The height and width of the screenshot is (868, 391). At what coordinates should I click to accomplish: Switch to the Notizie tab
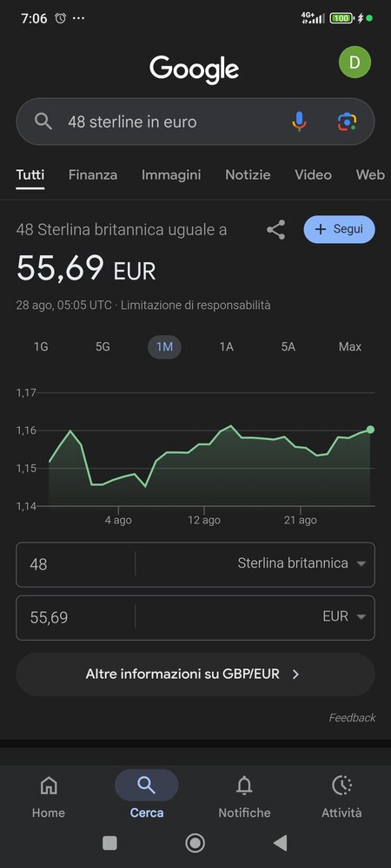pos(248,175)
